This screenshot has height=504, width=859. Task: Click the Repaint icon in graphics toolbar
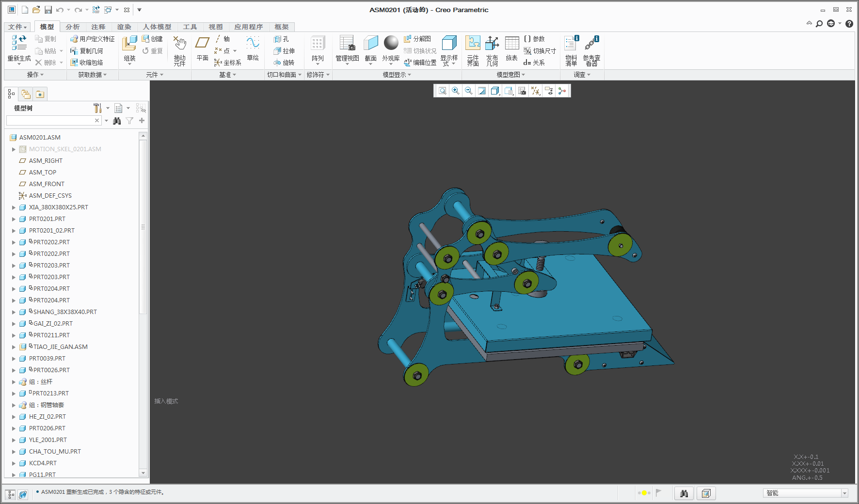point(481,91)
